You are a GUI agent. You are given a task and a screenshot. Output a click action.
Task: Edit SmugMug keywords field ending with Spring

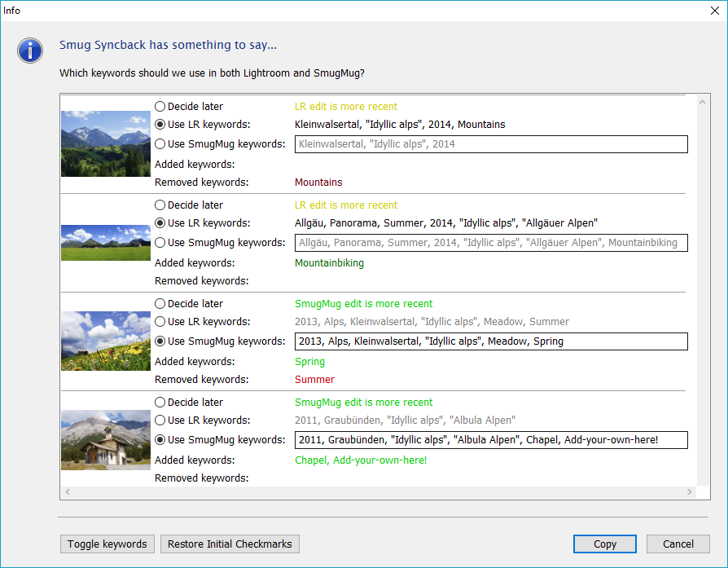(x=491, y=341)
